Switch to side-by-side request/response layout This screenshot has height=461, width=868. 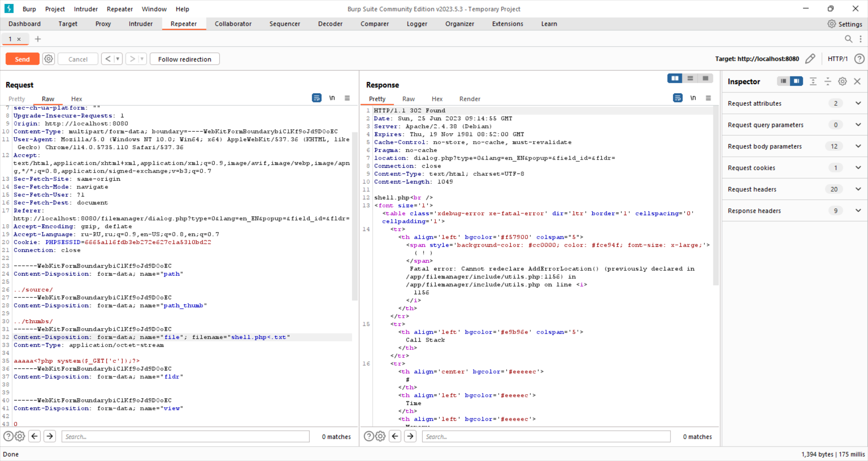(x=675, y=79)
